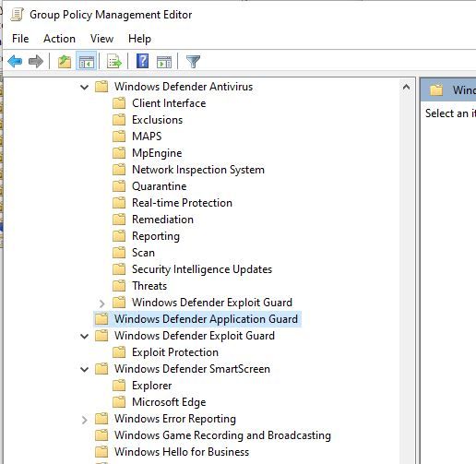Image resolution: width=476 pixels, height=464 pixels.
Task: Collapse top-level Windows Defender Exploit Guard node
Action: tap(84, 336)
